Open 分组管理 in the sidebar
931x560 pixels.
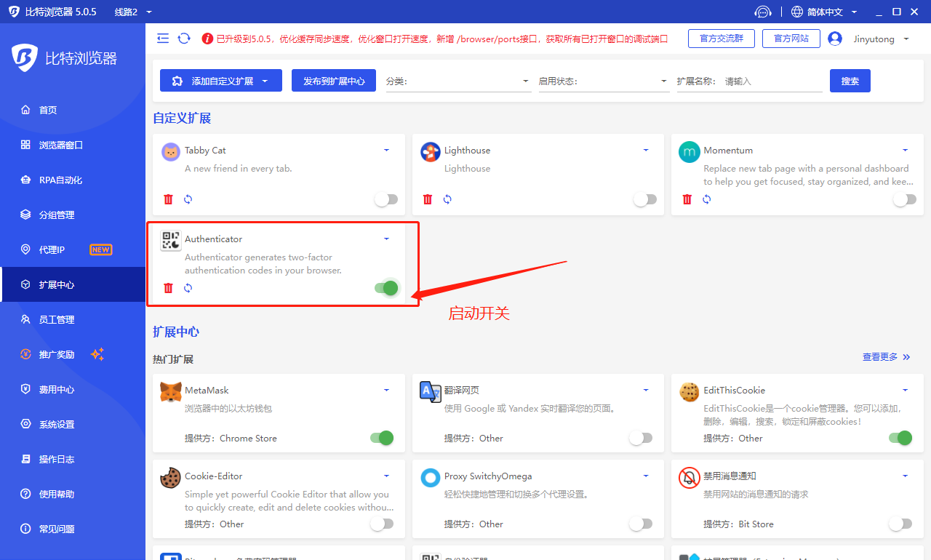73,215
